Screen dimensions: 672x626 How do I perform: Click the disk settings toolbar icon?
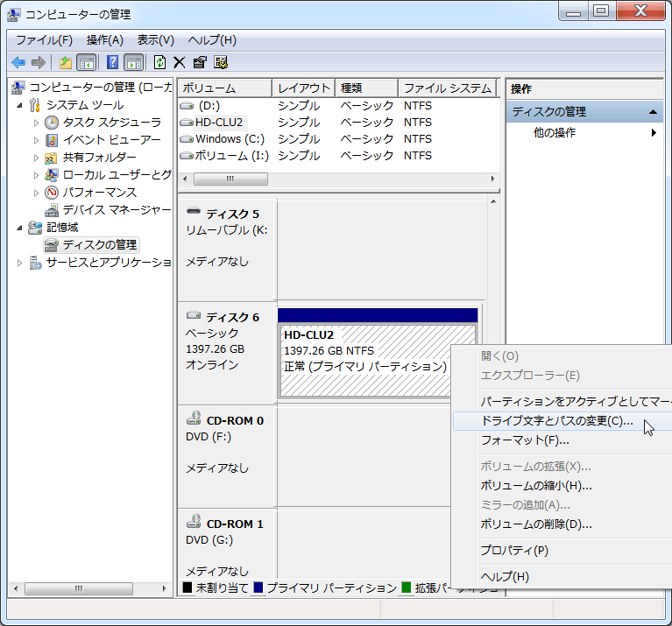click(221, 62)
